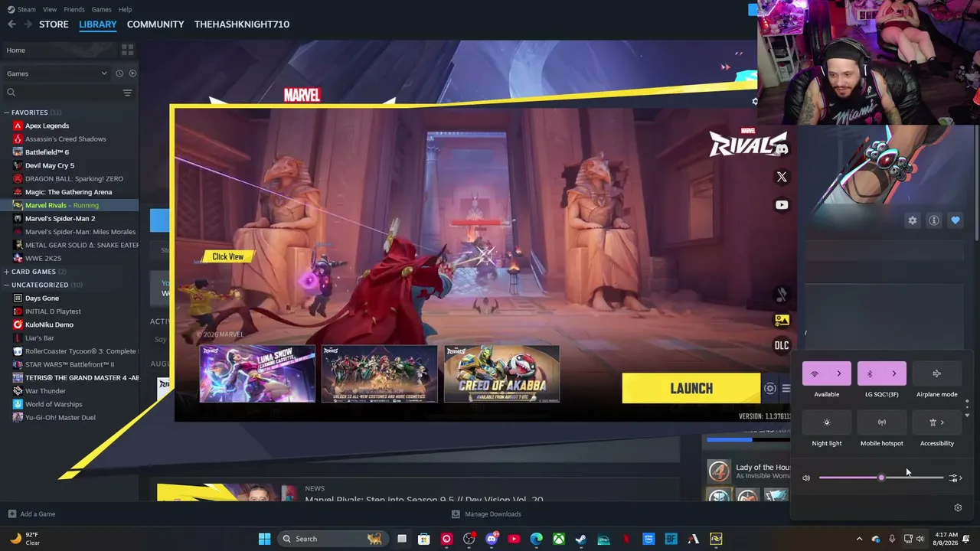Open the Luna Snow banner thumbnail
Screen dimensions: 980x551
pyautogui.click(x=257, y=374)
